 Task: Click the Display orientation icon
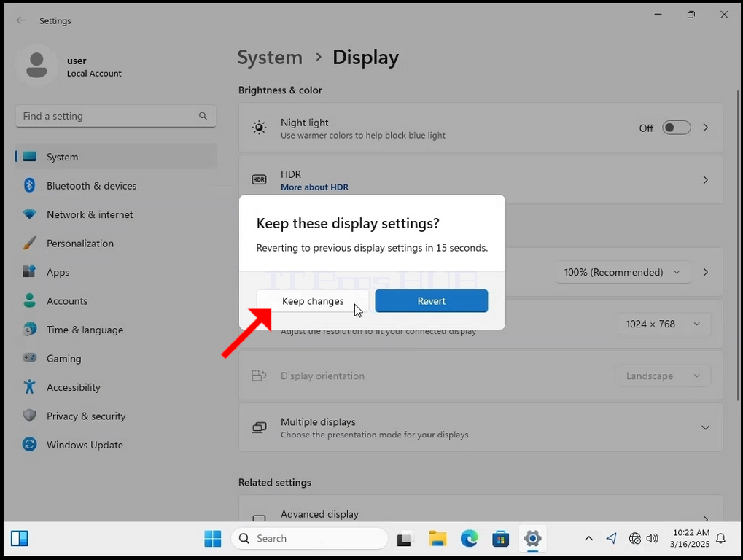259,376
